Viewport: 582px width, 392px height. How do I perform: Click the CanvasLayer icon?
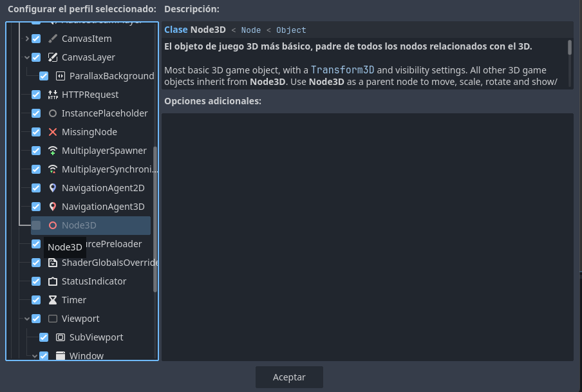tap(53, 57)
